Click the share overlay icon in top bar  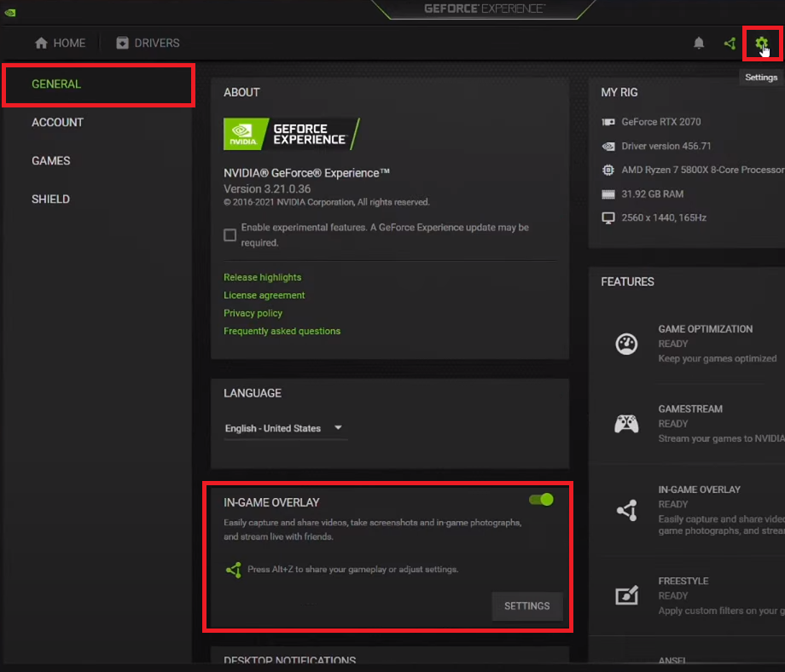click(730, 43)
